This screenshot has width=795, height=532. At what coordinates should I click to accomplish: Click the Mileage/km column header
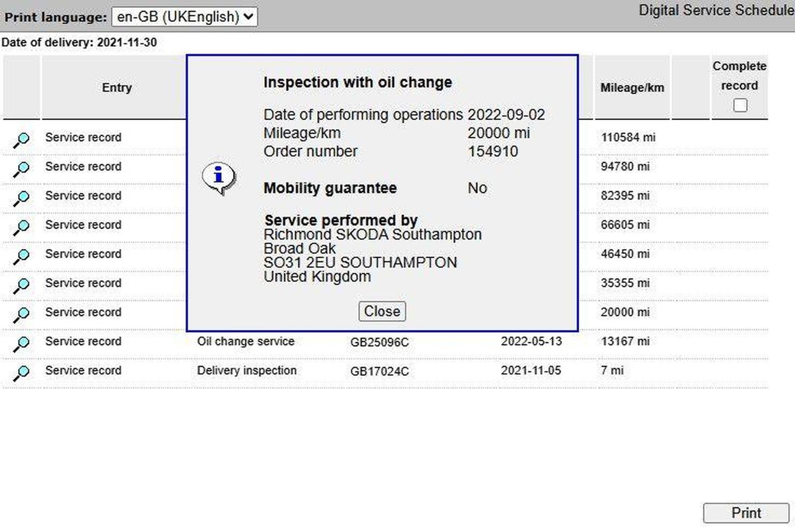coord(632,87)
